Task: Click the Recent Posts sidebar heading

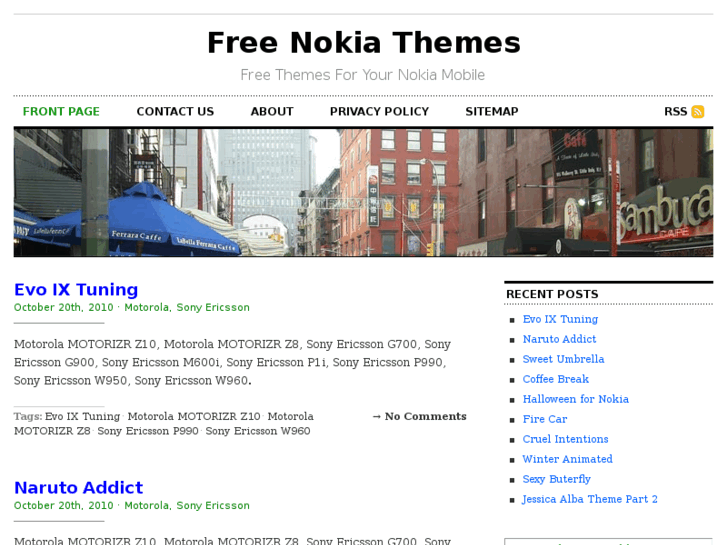Action: (x=552, y=294)
